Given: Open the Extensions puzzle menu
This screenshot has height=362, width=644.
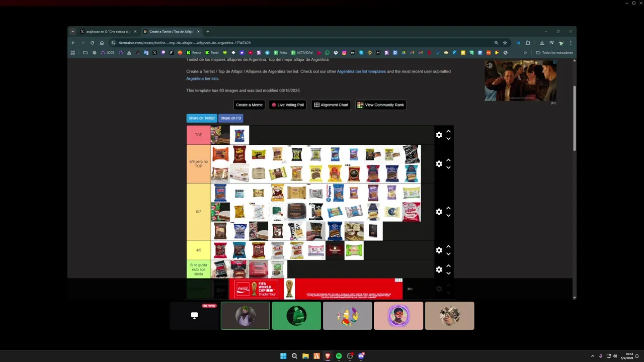Looking at the screenshot, I should pos(528,43).
